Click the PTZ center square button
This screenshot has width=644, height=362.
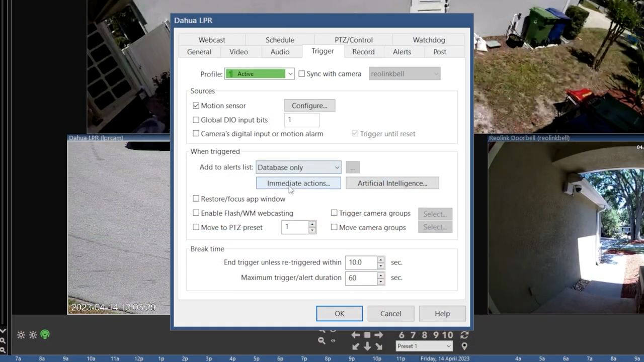(367, 335)
